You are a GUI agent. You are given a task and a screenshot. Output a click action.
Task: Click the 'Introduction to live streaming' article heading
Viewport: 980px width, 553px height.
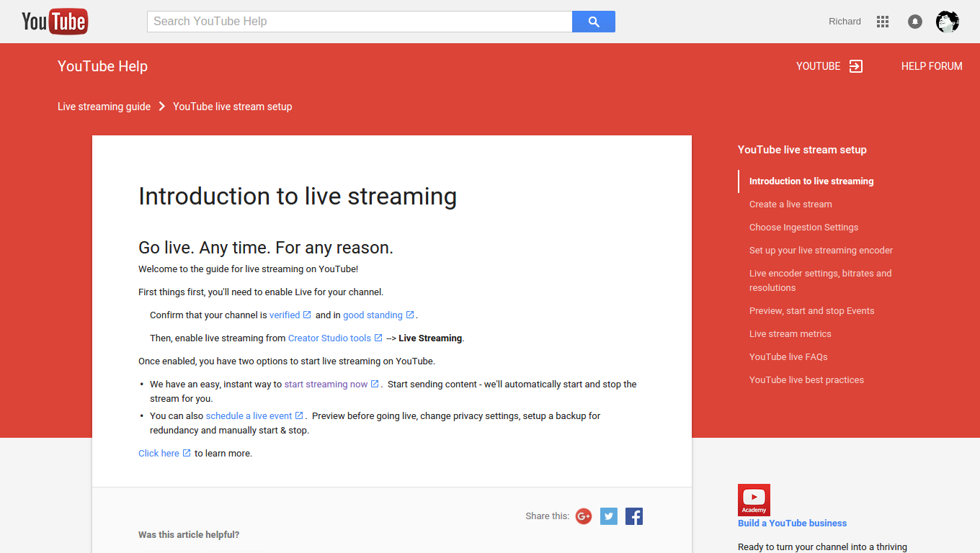click(x=298, y=197)
